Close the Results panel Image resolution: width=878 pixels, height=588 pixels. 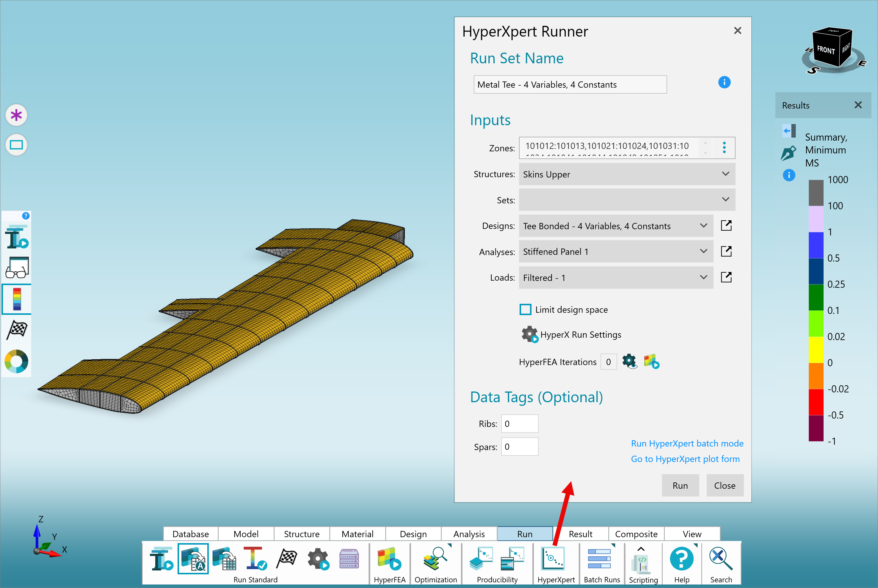(x=858, y=105)
